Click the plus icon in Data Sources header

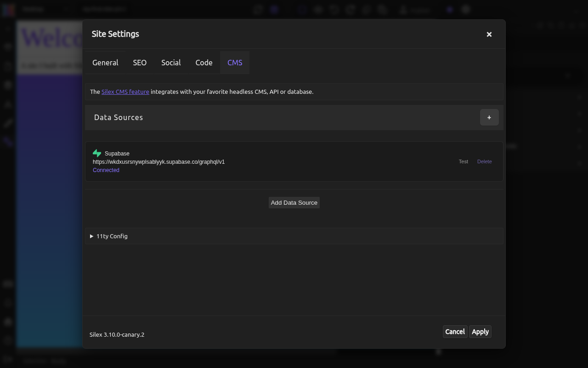pos(489,117)
